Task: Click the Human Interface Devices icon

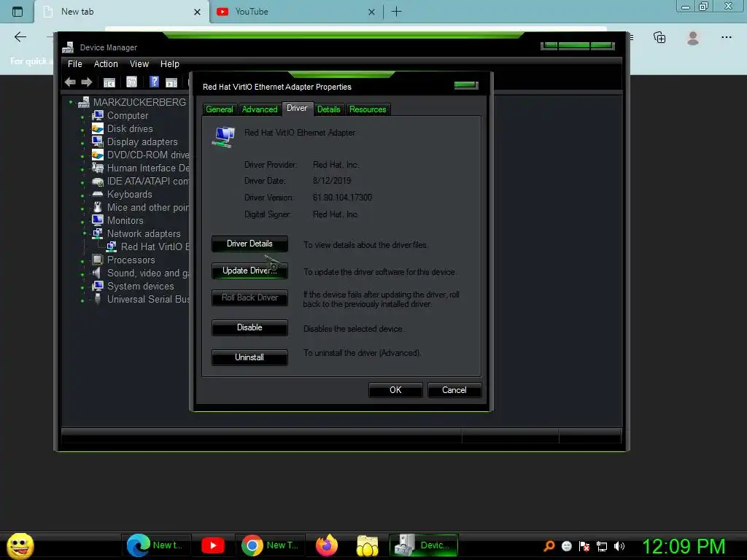Action: [x=98, y=168]
